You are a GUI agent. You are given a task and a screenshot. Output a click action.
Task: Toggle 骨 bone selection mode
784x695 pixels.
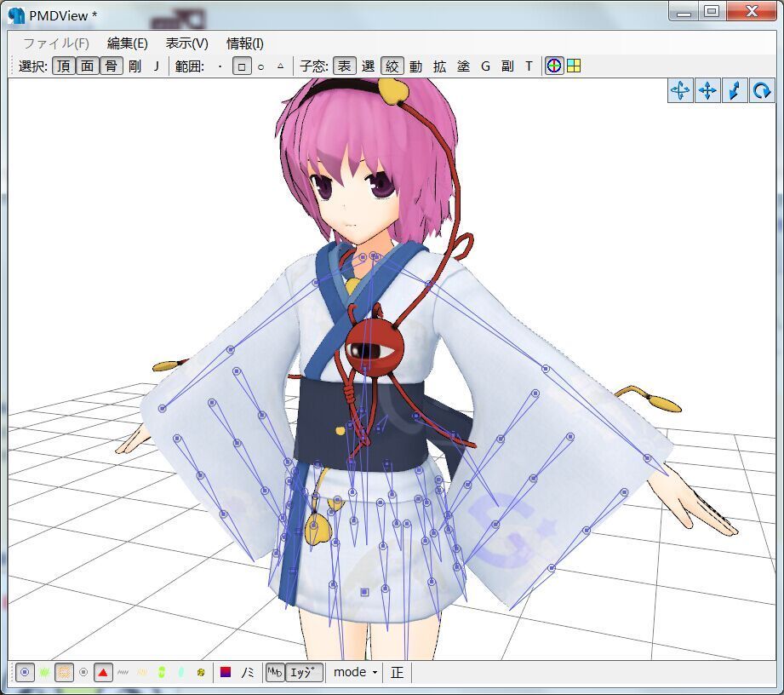pyautogui.click(x=111, y=66)
